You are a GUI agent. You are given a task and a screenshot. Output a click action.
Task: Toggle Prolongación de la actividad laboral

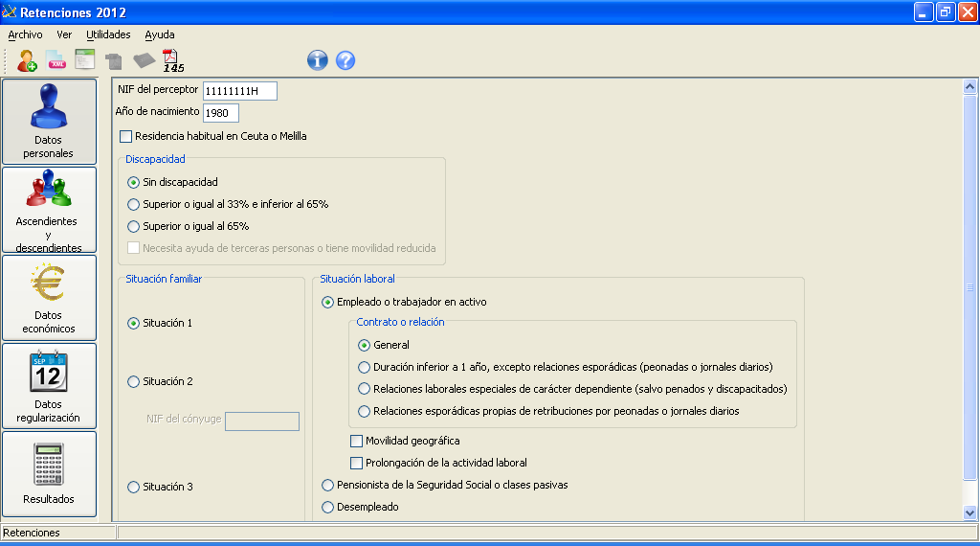pos(357,463)
